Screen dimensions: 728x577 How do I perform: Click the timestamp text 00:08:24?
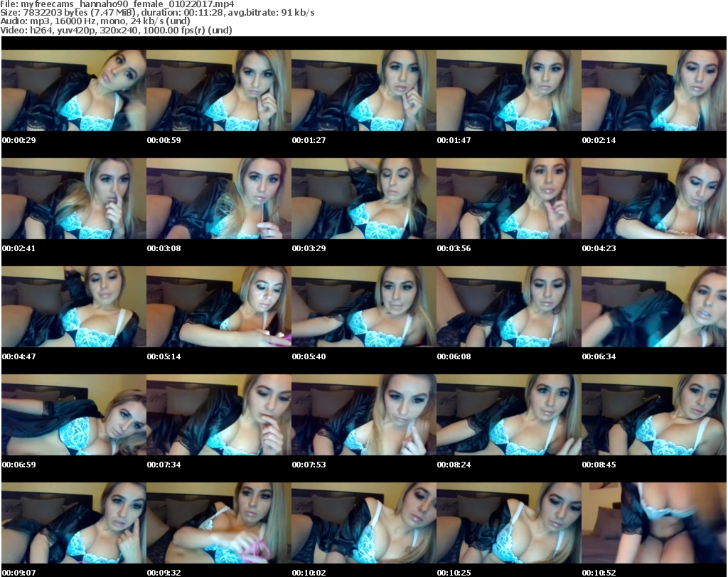point(454,465)
